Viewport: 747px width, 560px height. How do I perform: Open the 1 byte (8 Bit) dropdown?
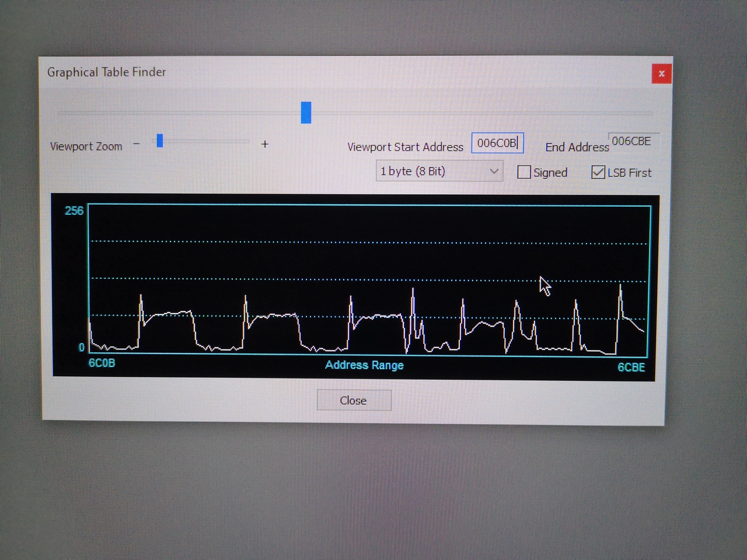(x=438, y=171)
